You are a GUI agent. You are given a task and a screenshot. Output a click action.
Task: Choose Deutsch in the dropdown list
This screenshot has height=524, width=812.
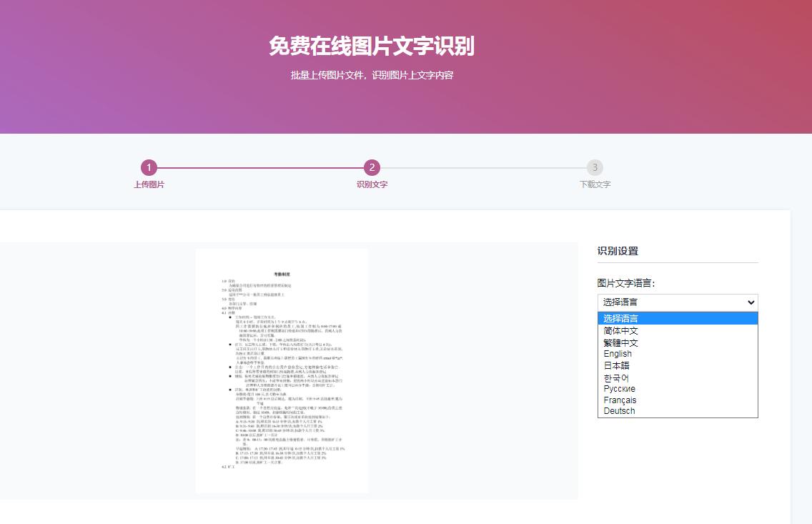[678, 411]
